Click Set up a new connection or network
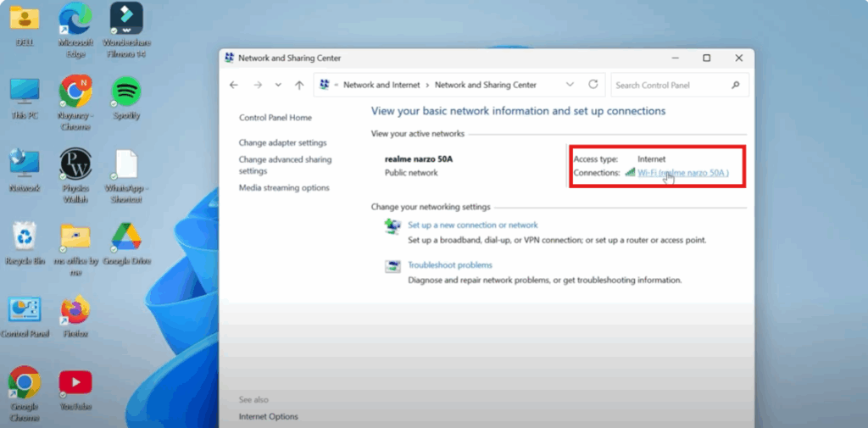Image resolution: width=868 pixels, height=428 pixels. (472, 225)
